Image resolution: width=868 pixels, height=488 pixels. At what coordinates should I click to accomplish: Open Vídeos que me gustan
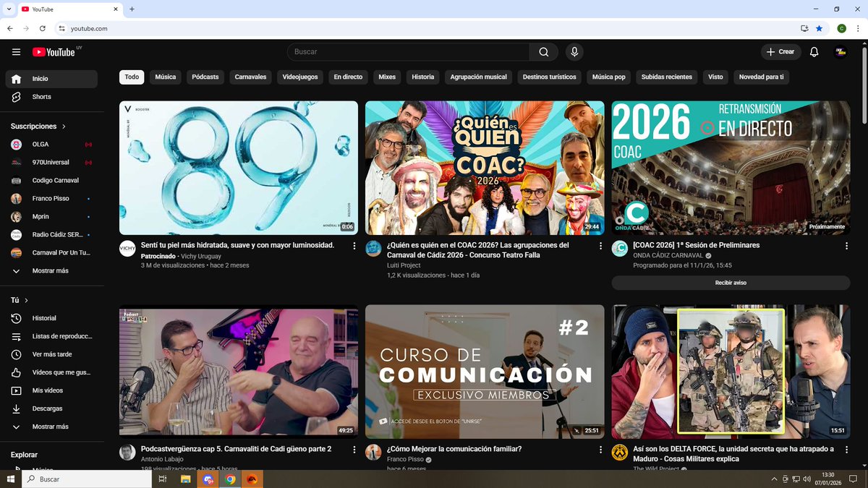pos(51,372)
